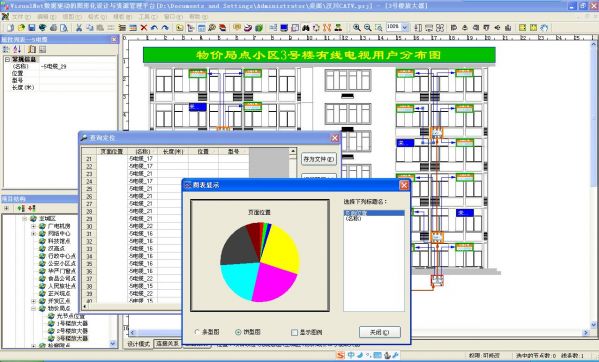Click the zoom in magnifier icon
The width and height of the screenshot is (599, 362).
point(357,28)
